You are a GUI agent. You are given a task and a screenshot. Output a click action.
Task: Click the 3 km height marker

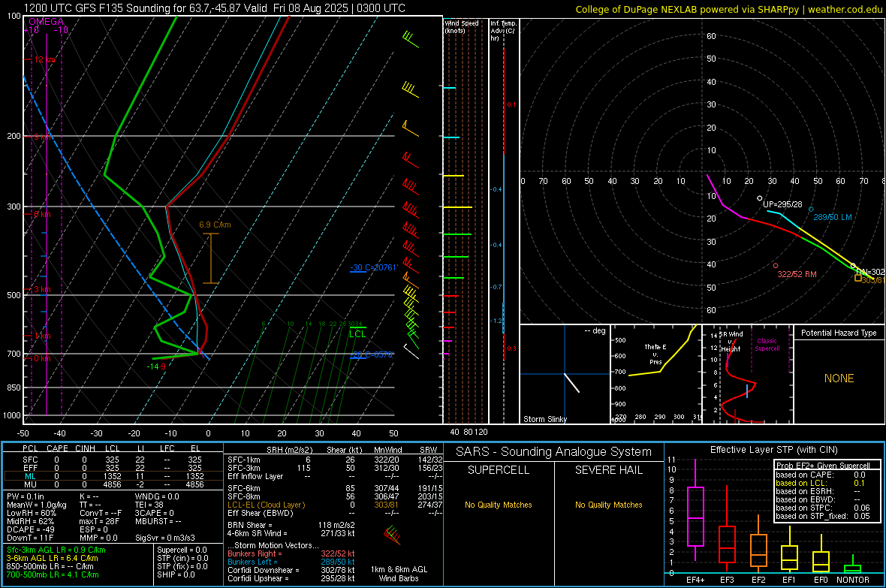[42, 289]
